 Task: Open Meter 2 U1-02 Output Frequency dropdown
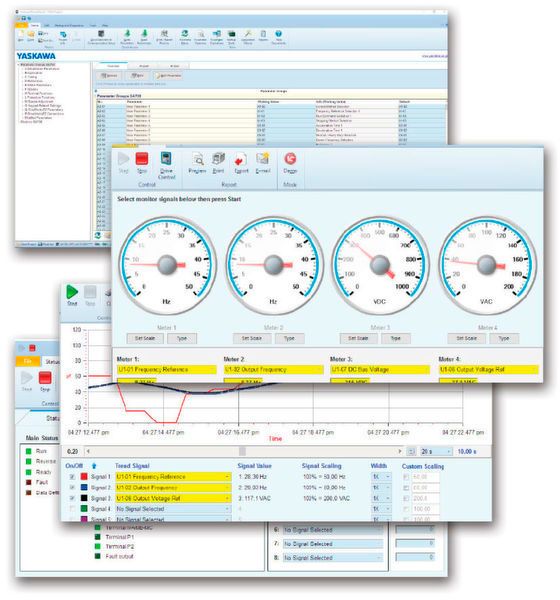click(x=274, y=369)
